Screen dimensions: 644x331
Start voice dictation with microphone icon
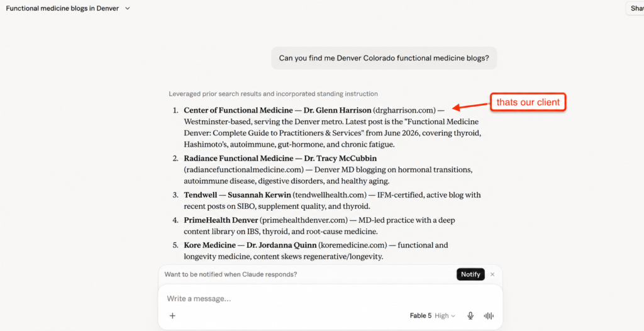(470, 316)
